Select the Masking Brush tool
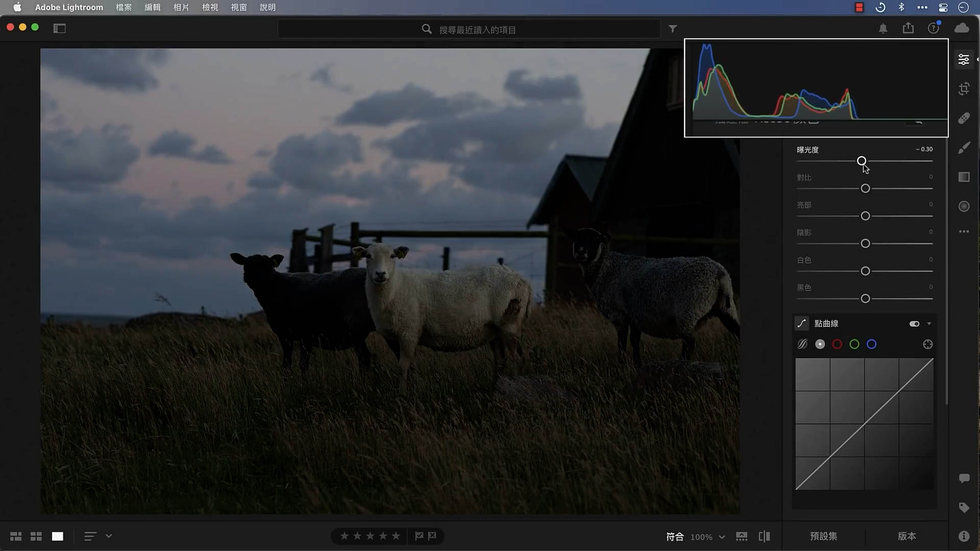This screenshot has width=980, height=551. [x=964, y=147]
